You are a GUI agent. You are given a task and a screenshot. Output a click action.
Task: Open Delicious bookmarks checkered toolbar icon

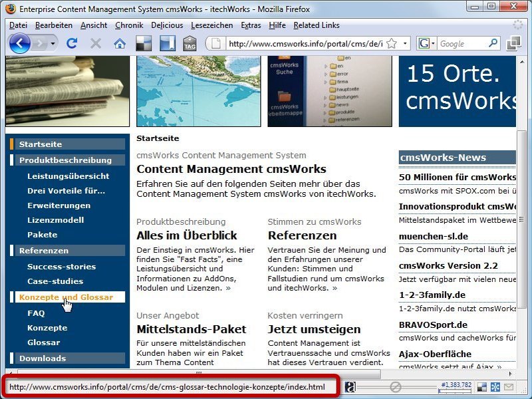(144, 43)
